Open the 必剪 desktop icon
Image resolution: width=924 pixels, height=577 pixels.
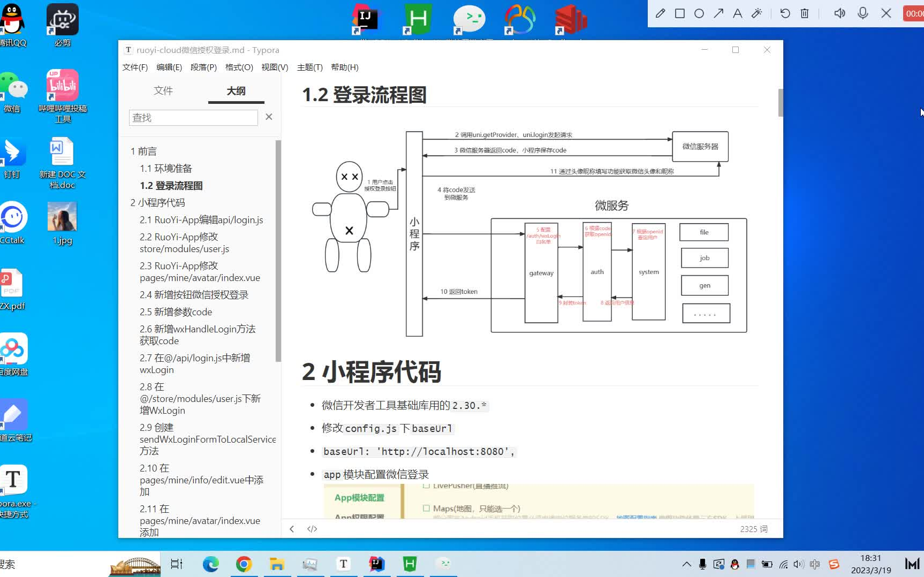[62, 26]
